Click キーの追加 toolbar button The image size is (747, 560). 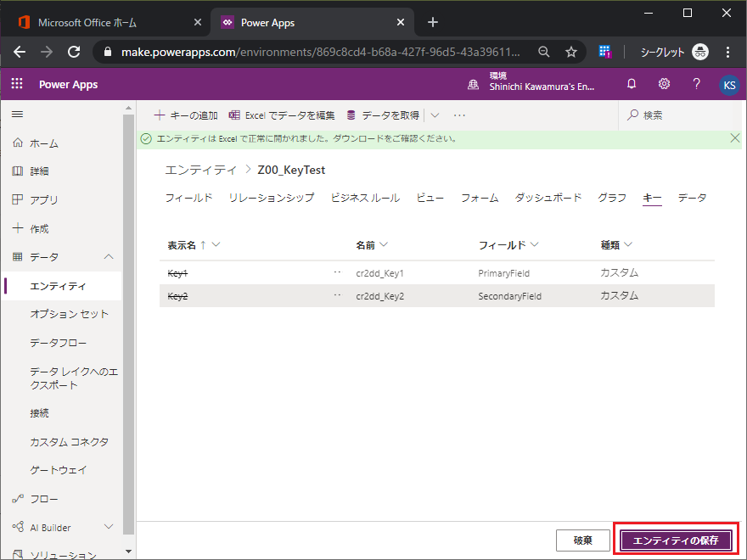pyautogui.click(x=186, y=115)
